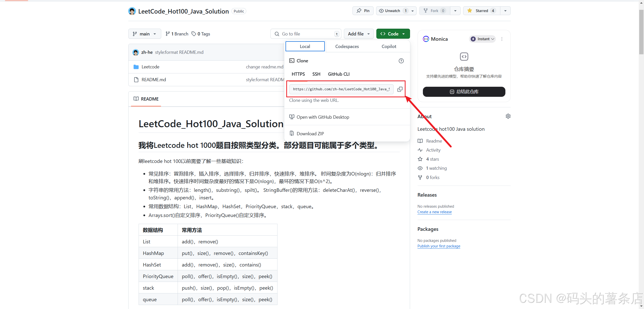
Task: Click the Unwatch button
Action: 392,11
